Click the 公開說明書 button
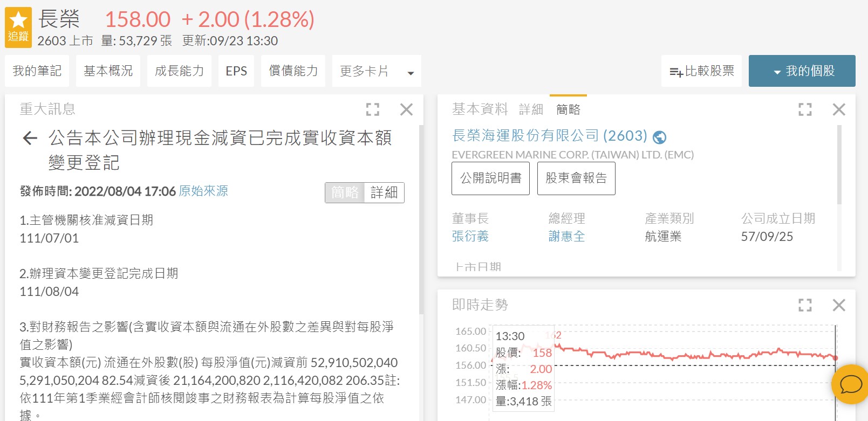This screenshot has width=868, height=421. click(490, 178)
